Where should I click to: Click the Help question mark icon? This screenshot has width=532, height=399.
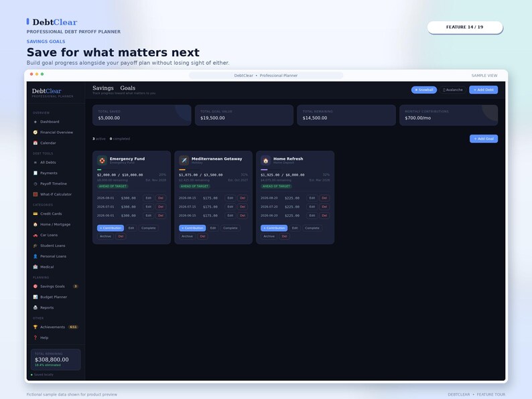click(36, 337)
